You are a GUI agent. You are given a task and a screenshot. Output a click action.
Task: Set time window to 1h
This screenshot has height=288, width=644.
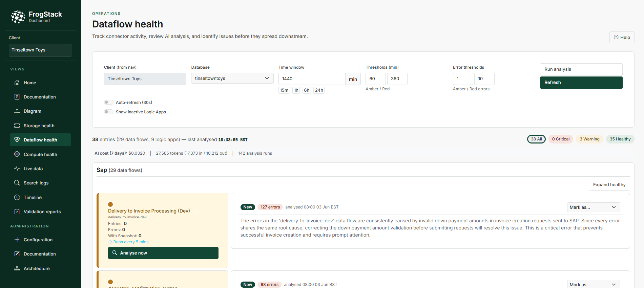[296, 90]
